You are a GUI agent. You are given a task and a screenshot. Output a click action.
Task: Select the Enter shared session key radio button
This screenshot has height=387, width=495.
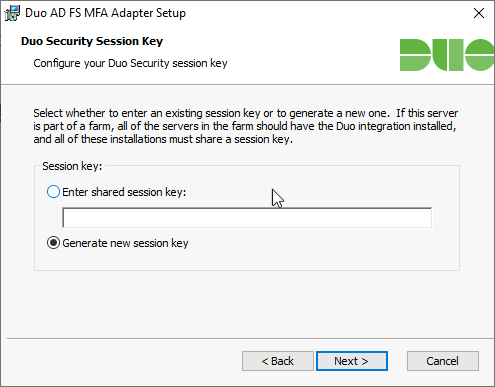pyautogui.click(x=53, y=192)
